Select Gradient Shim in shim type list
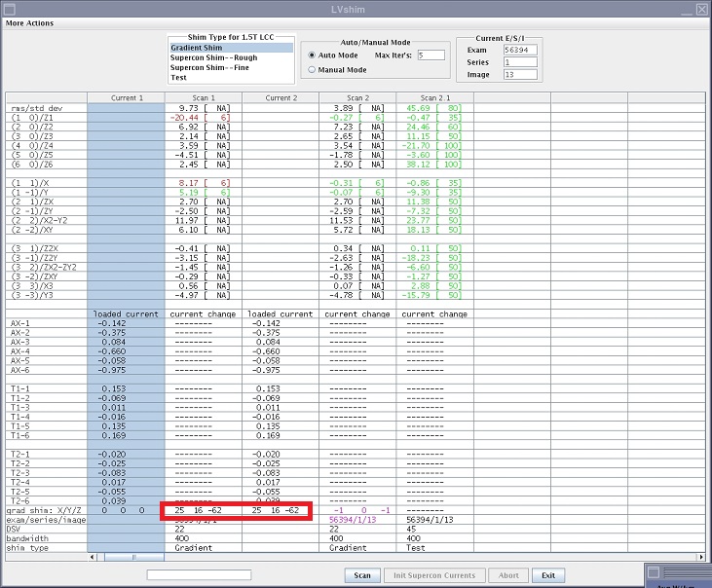The height and width of the screenshot is (588, 712). point(197,47)
